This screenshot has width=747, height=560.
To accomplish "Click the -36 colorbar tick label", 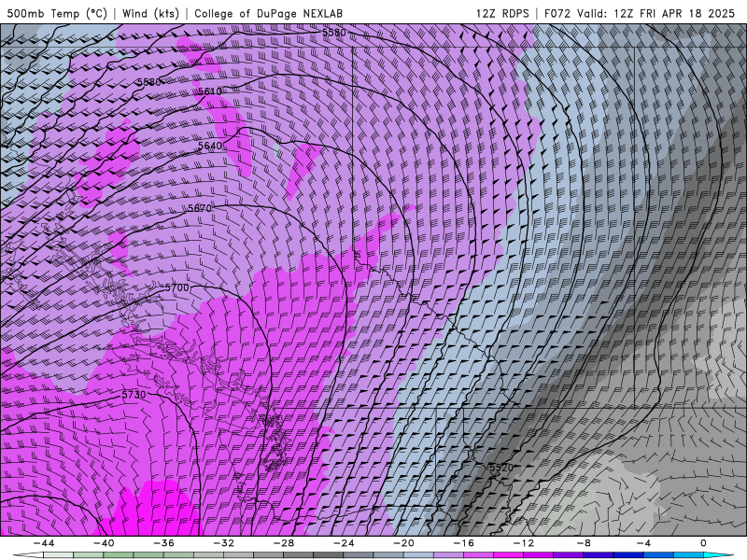I will (163, 543).
